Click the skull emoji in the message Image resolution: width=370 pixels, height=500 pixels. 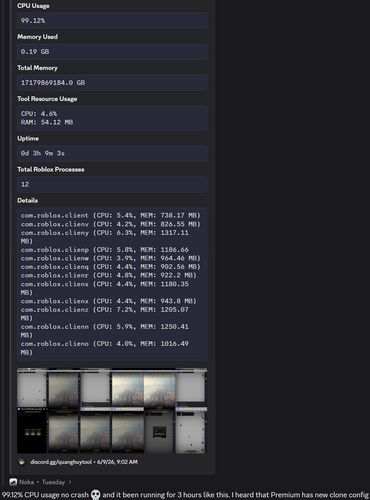[x=95, y=495]
